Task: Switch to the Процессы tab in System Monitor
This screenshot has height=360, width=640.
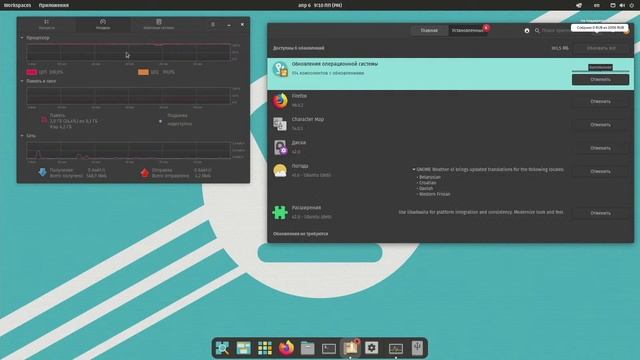Action: [x=47, y=24]
